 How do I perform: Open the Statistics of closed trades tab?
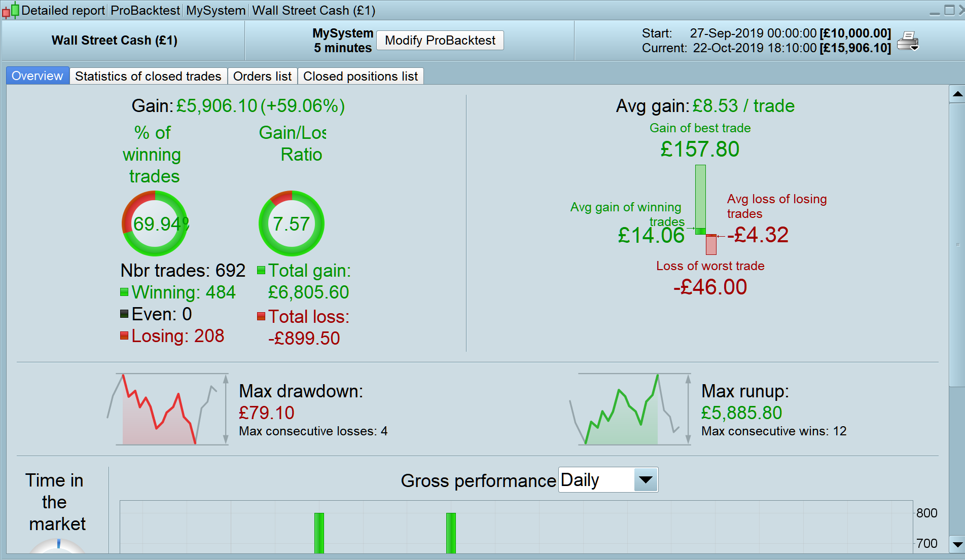[148, 76]
